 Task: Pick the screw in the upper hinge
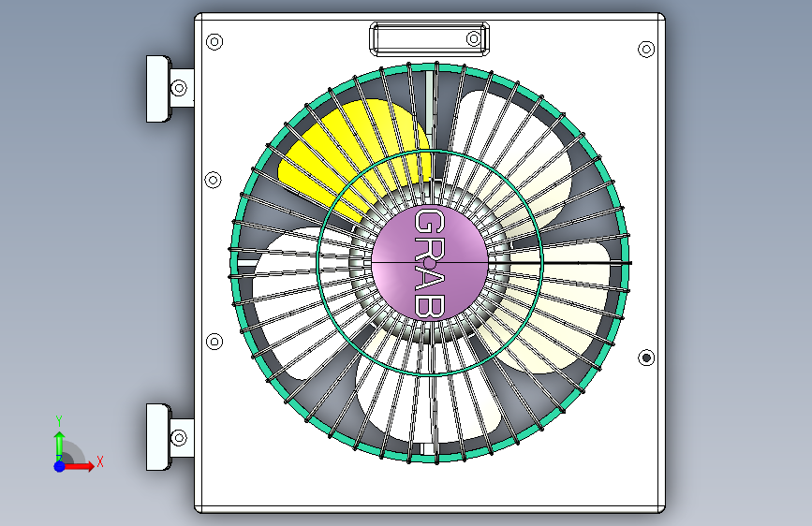179,87
